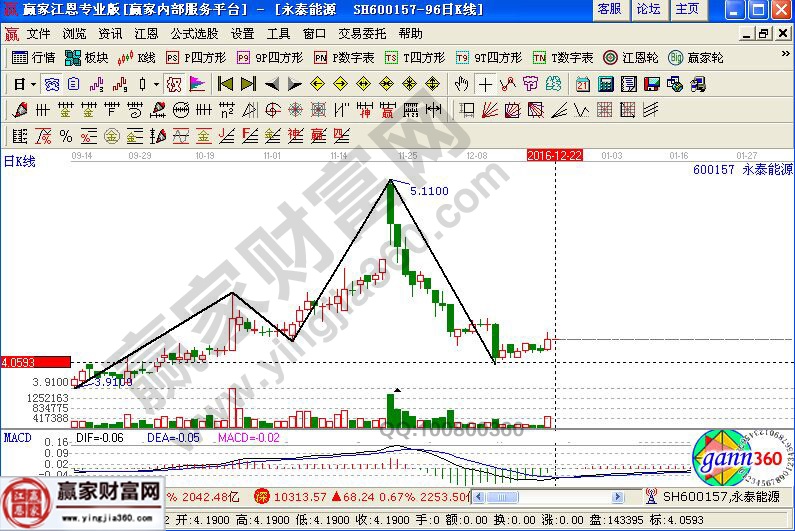Select the 江恩轮 Gann wheel tool
This screenshot has height=531, width=795.
point(630,58)
